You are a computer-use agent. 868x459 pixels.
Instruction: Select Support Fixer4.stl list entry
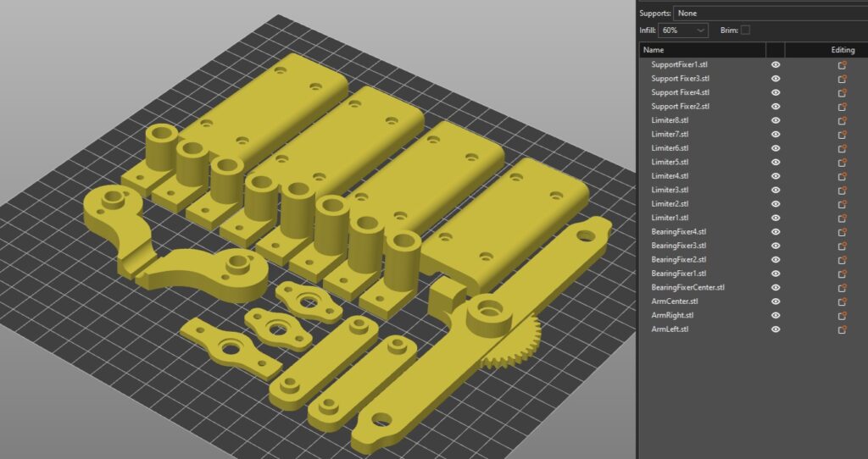[680, 92]
